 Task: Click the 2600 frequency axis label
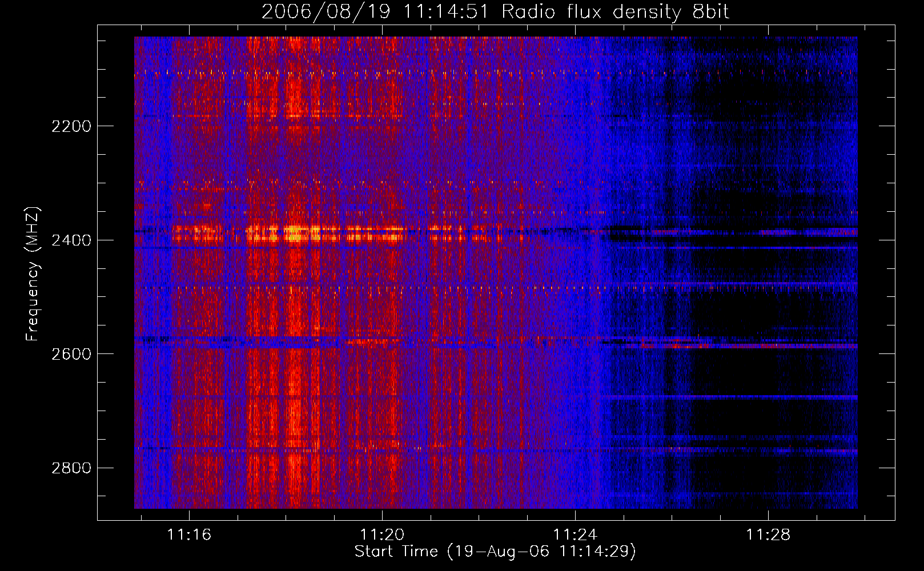tap(71, 354)
